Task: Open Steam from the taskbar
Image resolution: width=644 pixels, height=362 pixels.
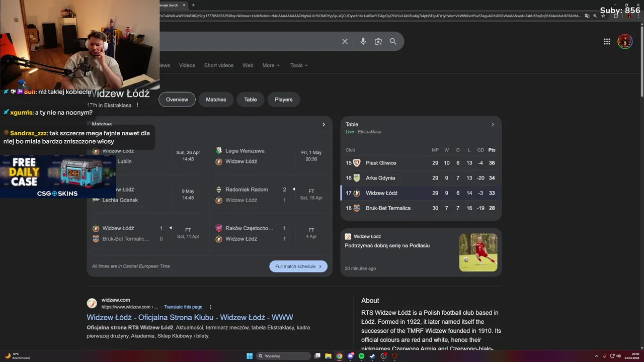Action: pyautogui.click(x=372, y=356)
